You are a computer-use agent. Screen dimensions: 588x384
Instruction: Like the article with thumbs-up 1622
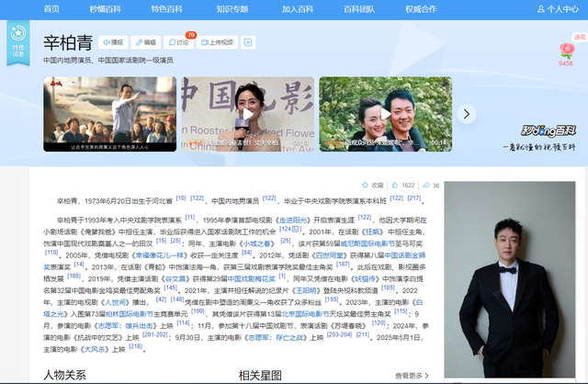[x=403, y=186]
